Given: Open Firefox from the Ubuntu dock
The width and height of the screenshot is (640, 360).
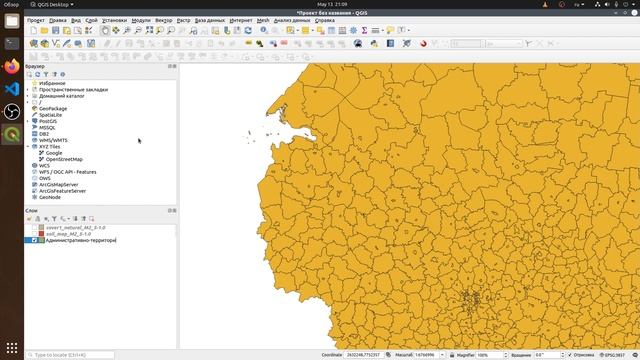Looking at the screenshot, I should point(12,66).
